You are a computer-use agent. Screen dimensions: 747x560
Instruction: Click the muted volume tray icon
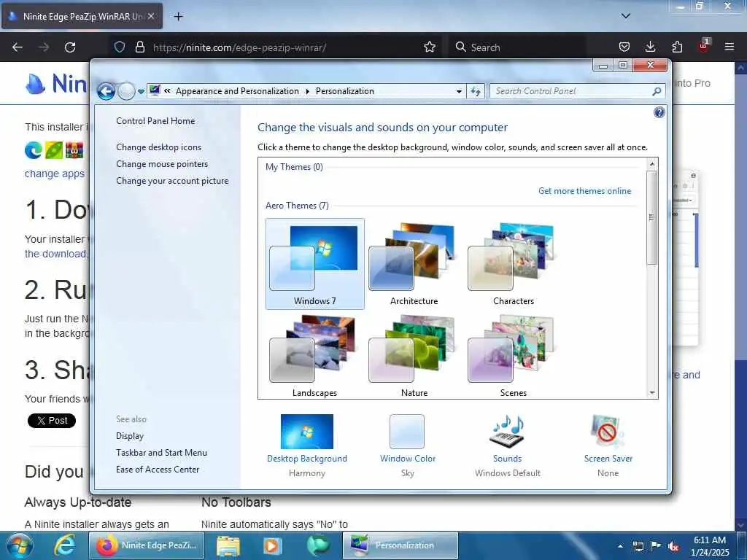point(673,546)
